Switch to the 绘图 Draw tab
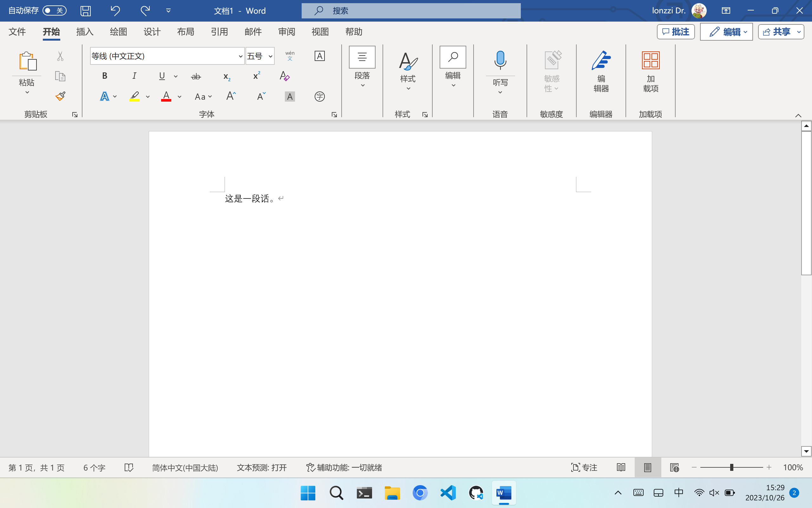The height and width of the screenshot is (508, 812). [118, 32]
